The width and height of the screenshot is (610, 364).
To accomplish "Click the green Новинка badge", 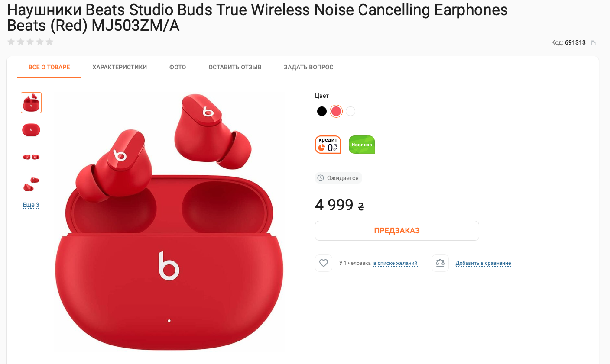I will point(362,145).
